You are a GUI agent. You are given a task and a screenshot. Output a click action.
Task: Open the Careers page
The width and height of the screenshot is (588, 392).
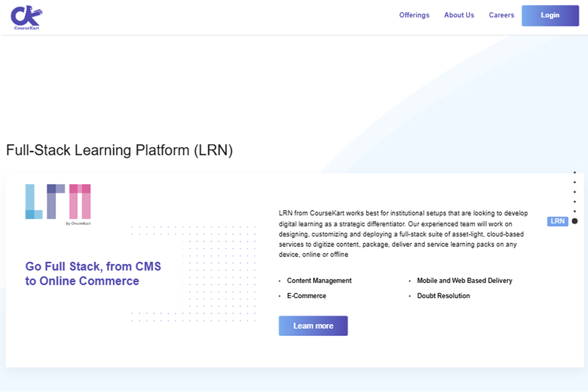[x=501, y=15]
